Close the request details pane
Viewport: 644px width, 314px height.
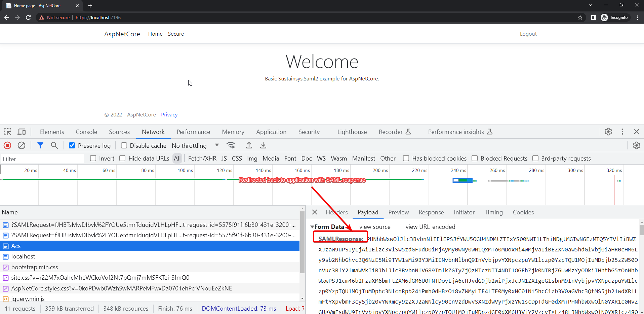[x=315, y=212]
